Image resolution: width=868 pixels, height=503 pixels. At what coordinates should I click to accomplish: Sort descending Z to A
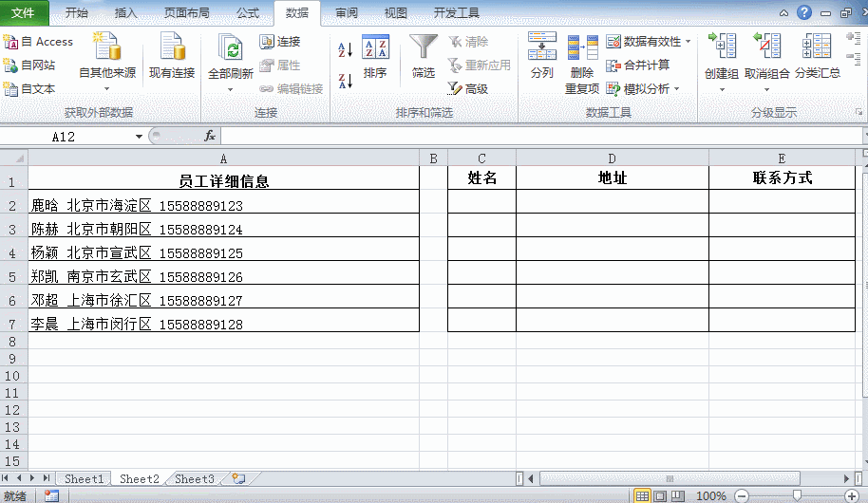(346, 81)
